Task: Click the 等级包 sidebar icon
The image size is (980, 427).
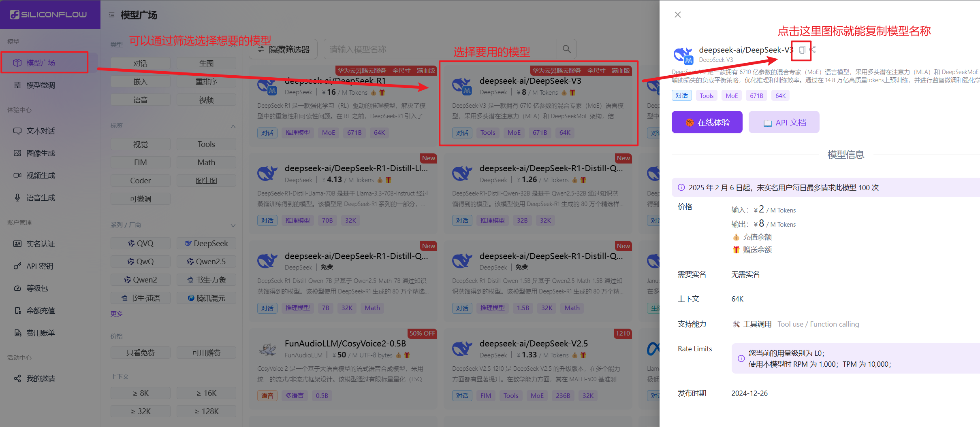Action: click(x=17, y=288)
